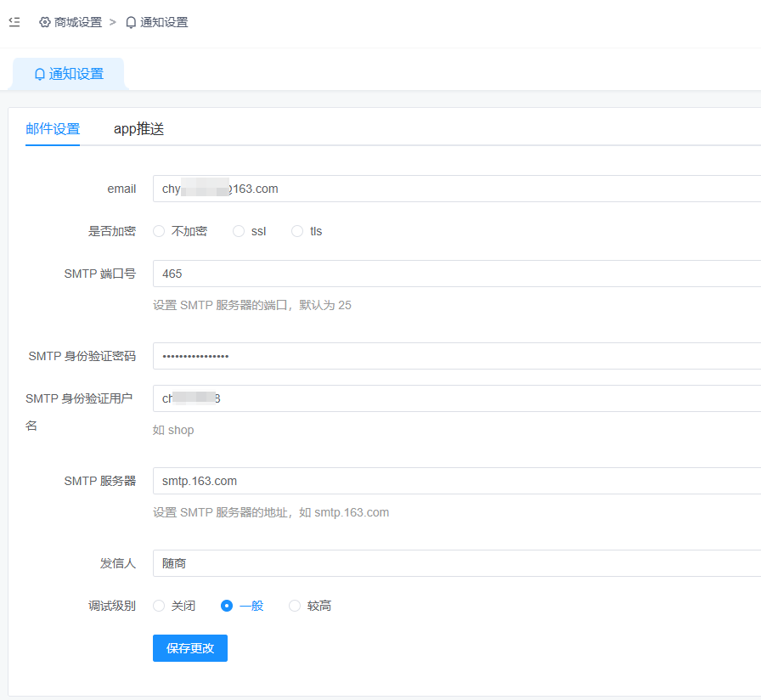Select the ssl encryption option
The width and height of the screenshot is (761, 700).
[x=239, y=231]
